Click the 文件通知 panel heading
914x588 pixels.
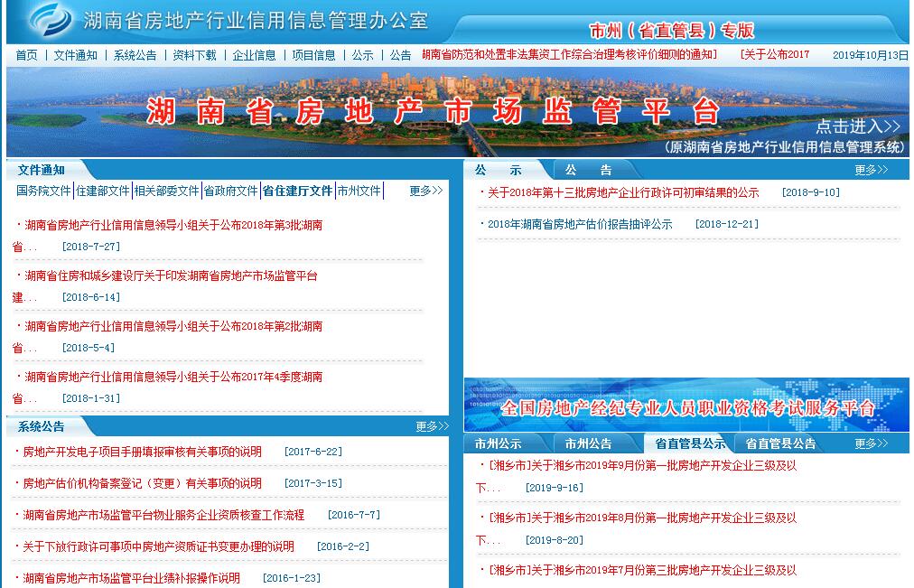pyautogui.click(x=41, y=170)
